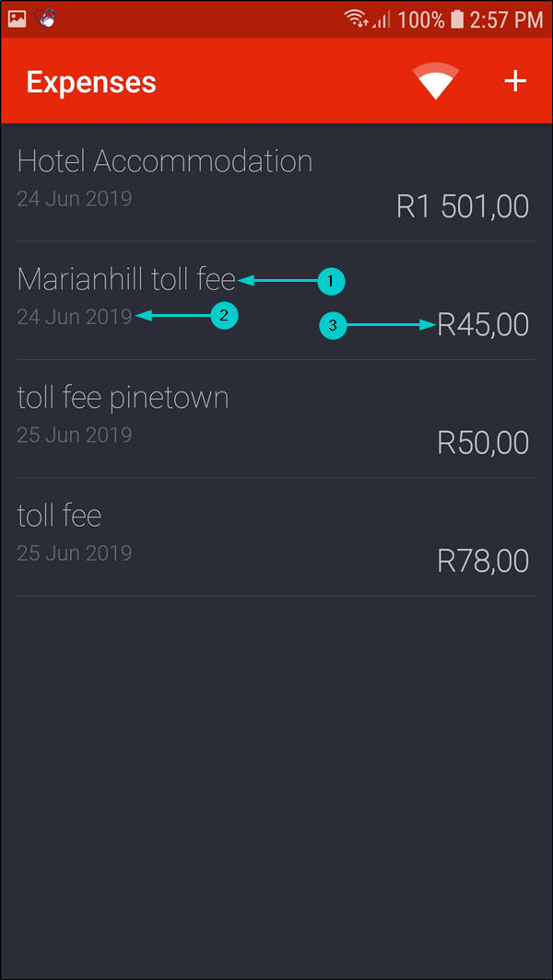The width and height of the screenshot is (553, 980).
Task: Tap the R1 501,00 amount
Action: (463, 206)
